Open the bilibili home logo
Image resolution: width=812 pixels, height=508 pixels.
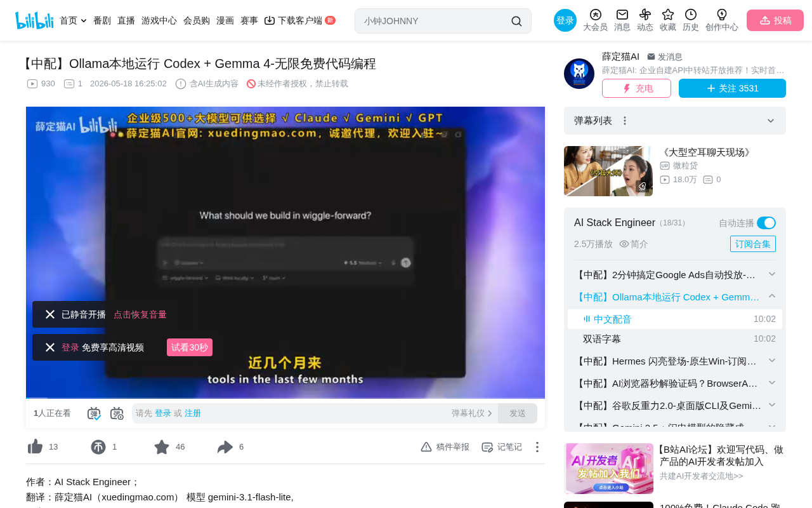click(x=34, y=20)
